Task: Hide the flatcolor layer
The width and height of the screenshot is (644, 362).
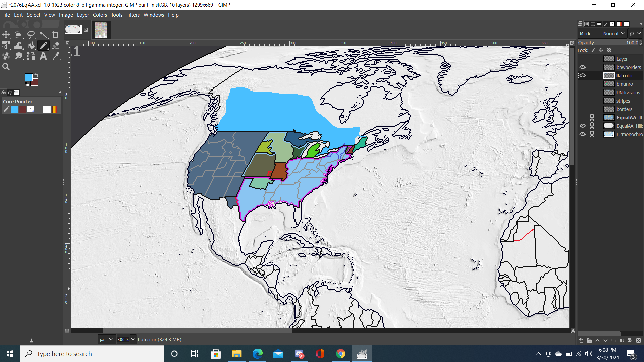Action: pyautogui.click(x=583, y=76)
